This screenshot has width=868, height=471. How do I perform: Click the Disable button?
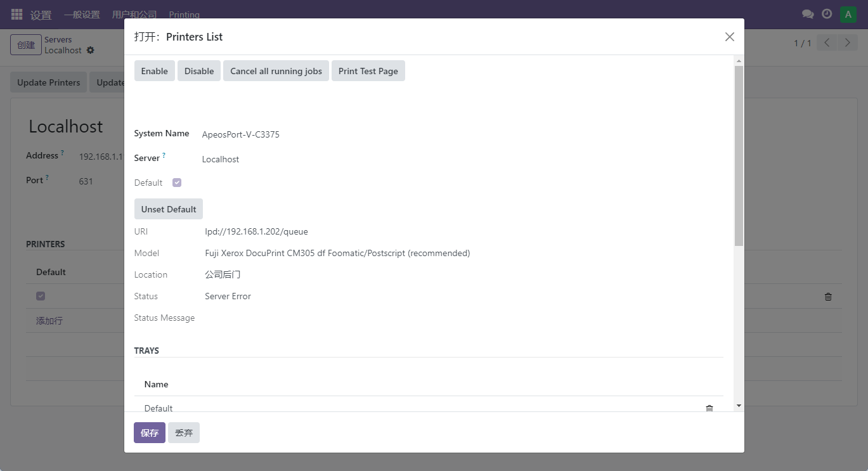pos(199,71)
